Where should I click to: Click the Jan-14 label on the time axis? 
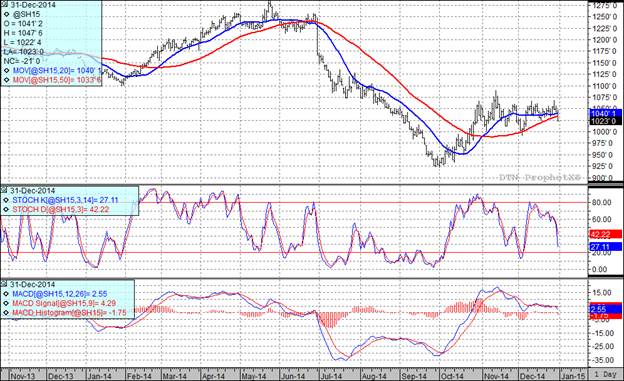point(99,376)
